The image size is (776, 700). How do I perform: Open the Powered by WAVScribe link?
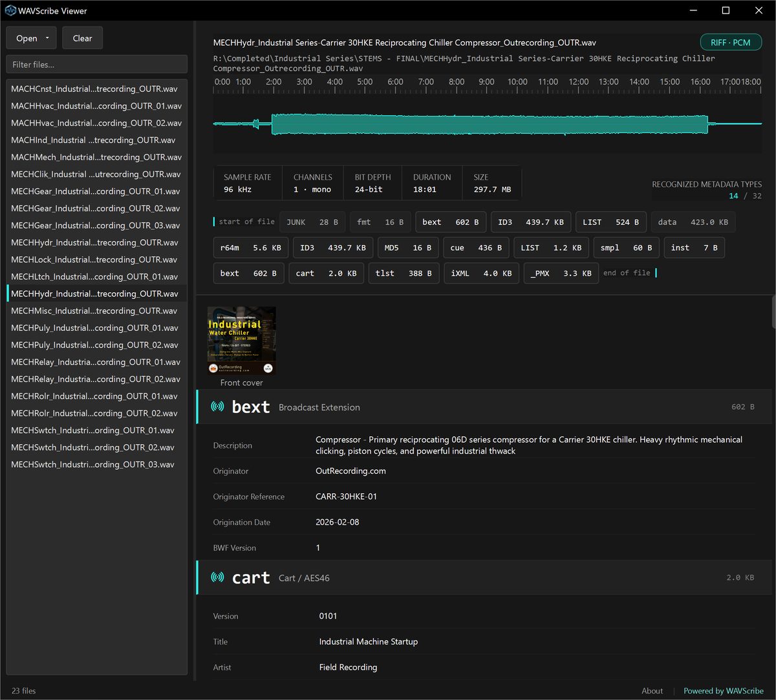(x=724, y=690)
